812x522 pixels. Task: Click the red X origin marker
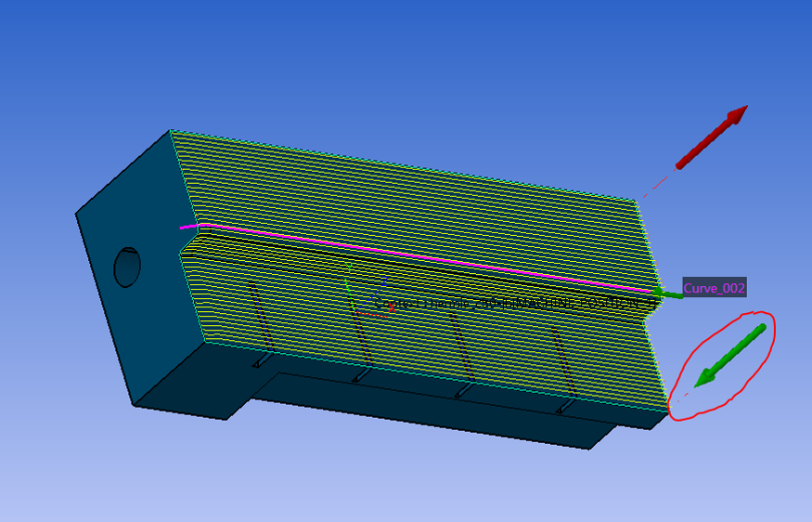point(391,307)
